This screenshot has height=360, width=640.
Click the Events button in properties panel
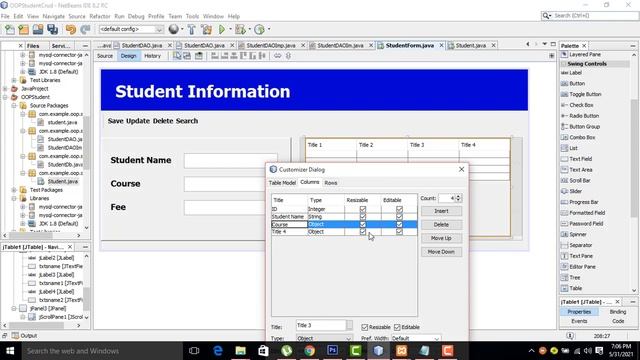pyautogui.click(x=579, y=321)
